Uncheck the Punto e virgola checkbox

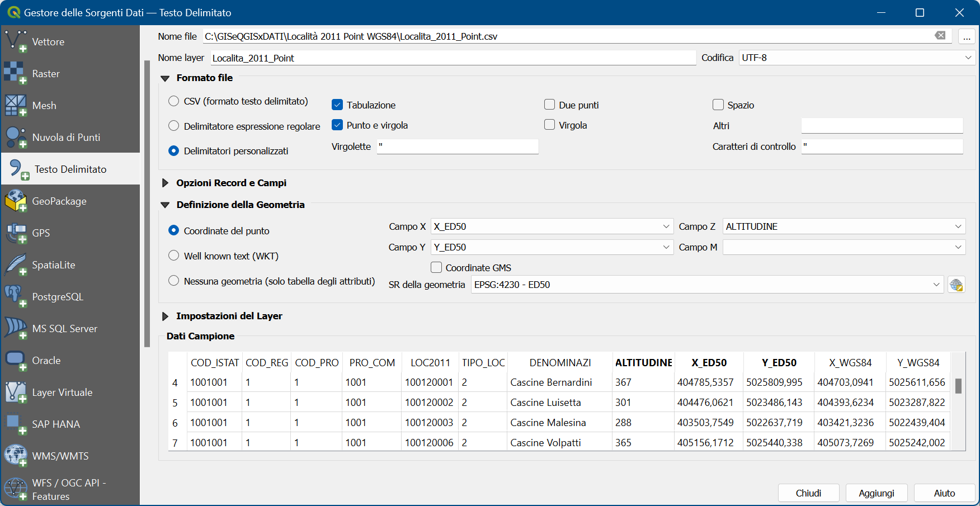pyautogui.click(x=337, y=125)
